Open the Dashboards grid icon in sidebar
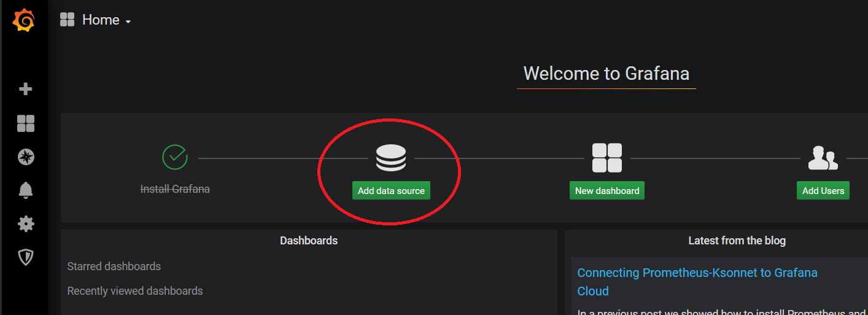Viewport: 868px width, 315px height. [25, 123]
